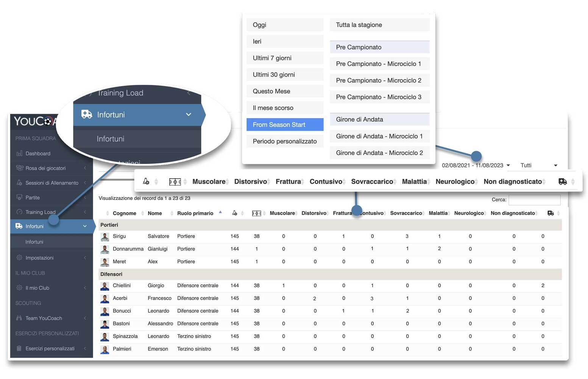Open the date range dropdown 02/08/2021 - 11/08/2023

[476, 165]
